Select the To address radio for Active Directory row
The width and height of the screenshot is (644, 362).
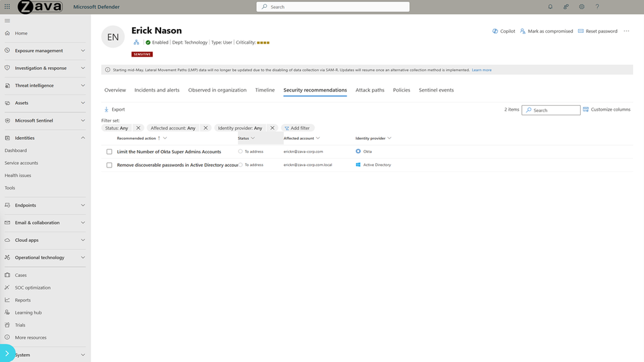click(x=240, y=165)
